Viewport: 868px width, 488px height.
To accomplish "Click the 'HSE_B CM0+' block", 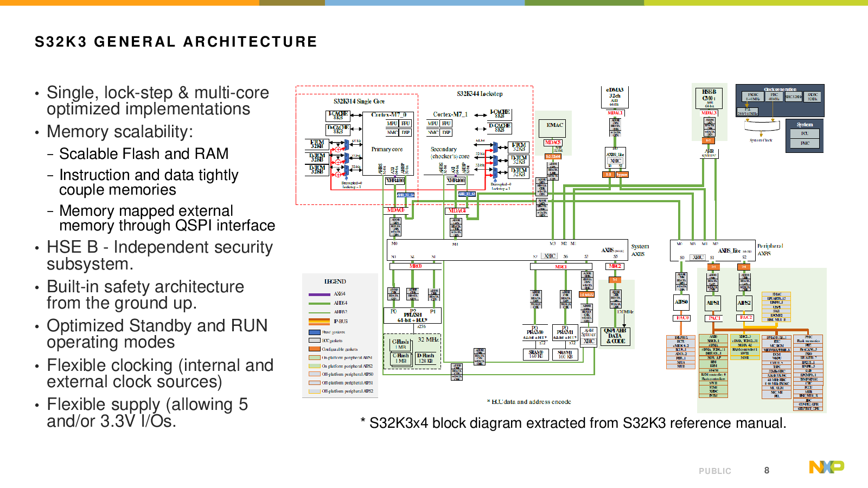I will [x=709, y=98].
